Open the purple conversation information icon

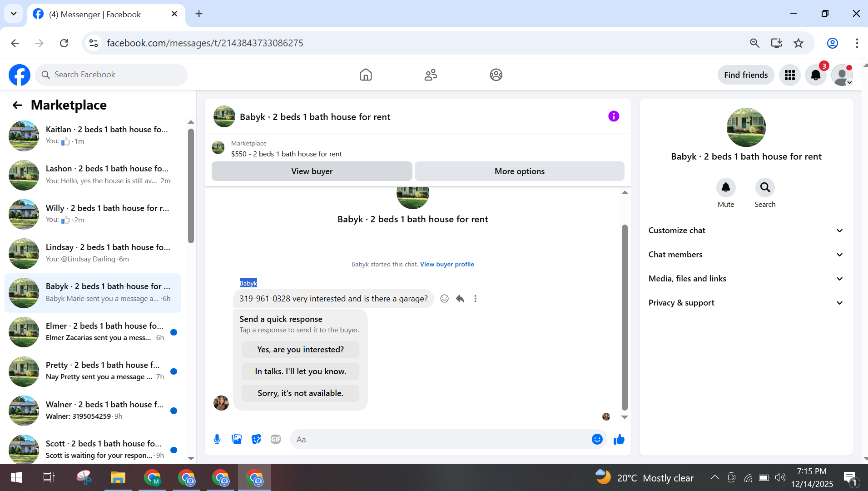pyautogui.click(x=614, y=116)
